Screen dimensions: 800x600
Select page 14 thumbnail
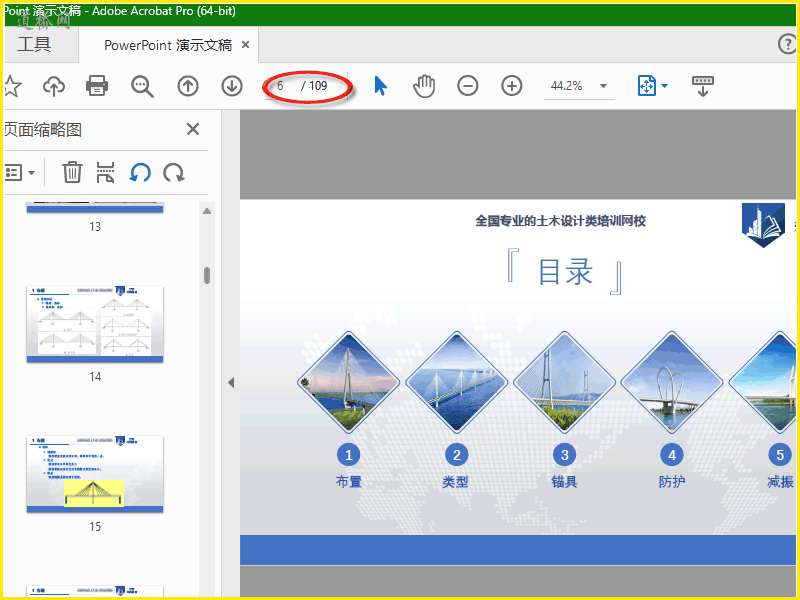(x=95, y=324)
